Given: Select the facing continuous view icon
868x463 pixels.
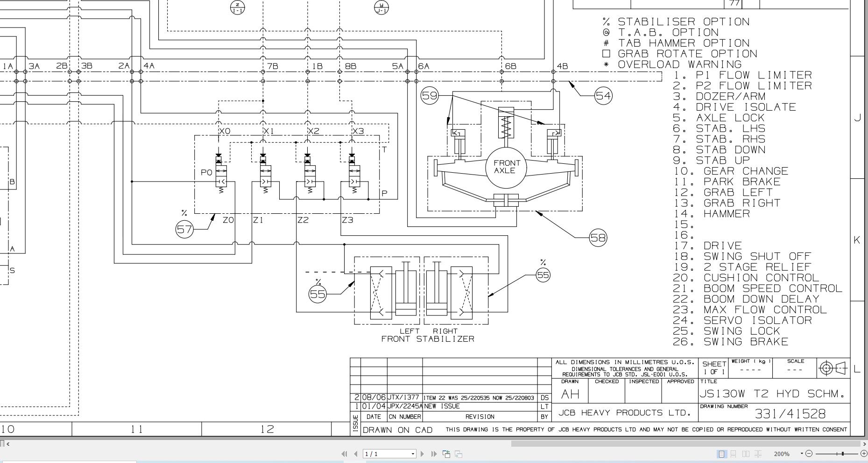Looking at the screenshot, I should 758,454.
